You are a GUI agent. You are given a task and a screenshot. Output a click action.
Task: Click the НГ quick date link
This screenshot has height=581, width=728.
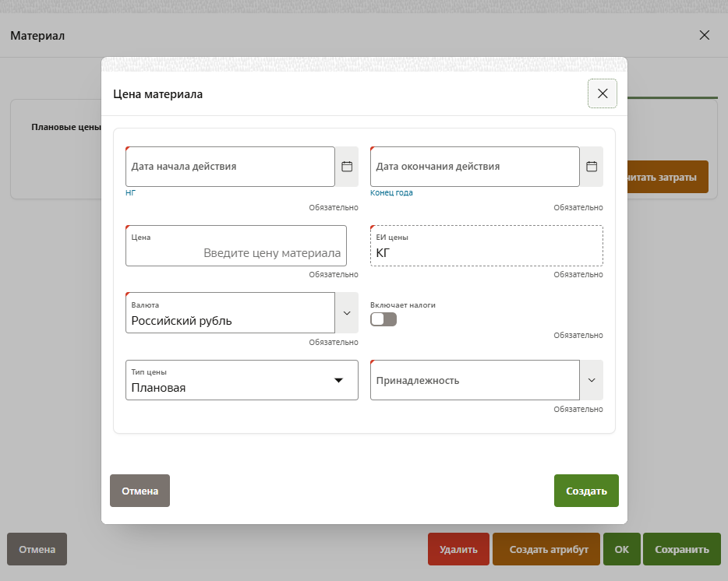130,192
